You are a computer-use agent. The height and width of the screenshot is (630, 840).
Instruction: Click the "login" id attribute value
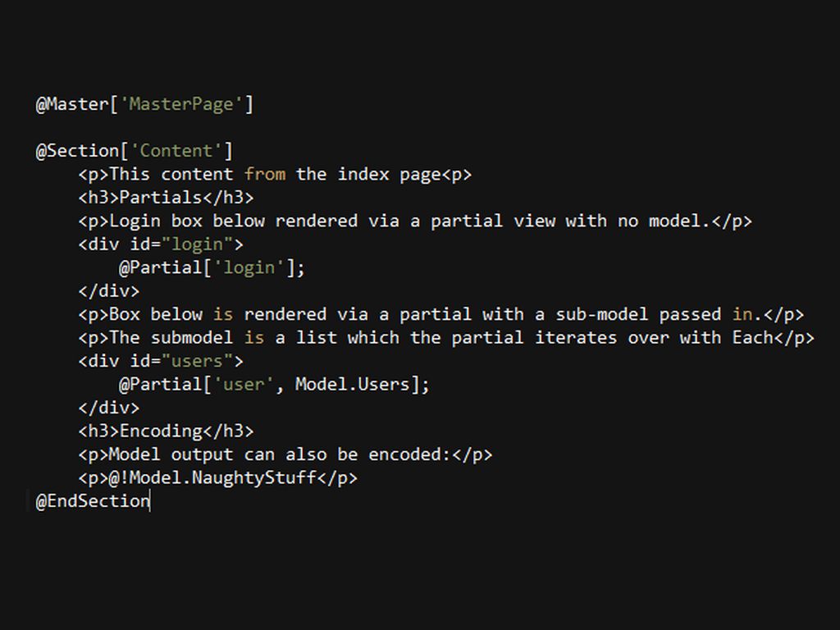point(197,244)
